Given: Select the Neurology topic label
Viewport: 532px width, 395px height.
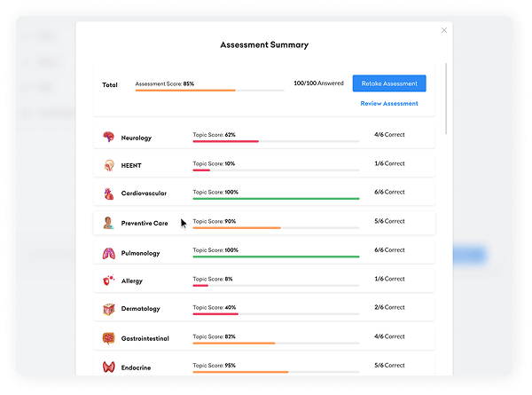Looking at the screenshot, I should point(137,138).
